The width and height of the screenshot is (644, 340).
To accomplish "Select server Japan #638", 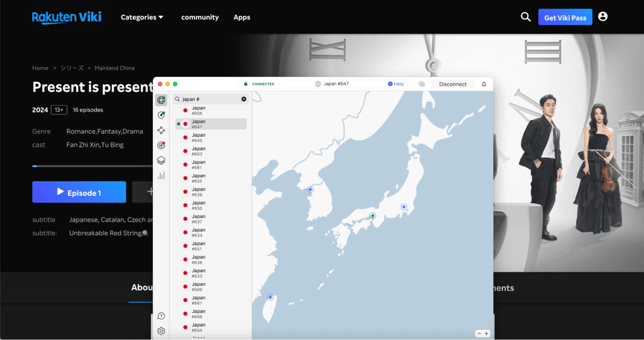I will click(211, 192).
